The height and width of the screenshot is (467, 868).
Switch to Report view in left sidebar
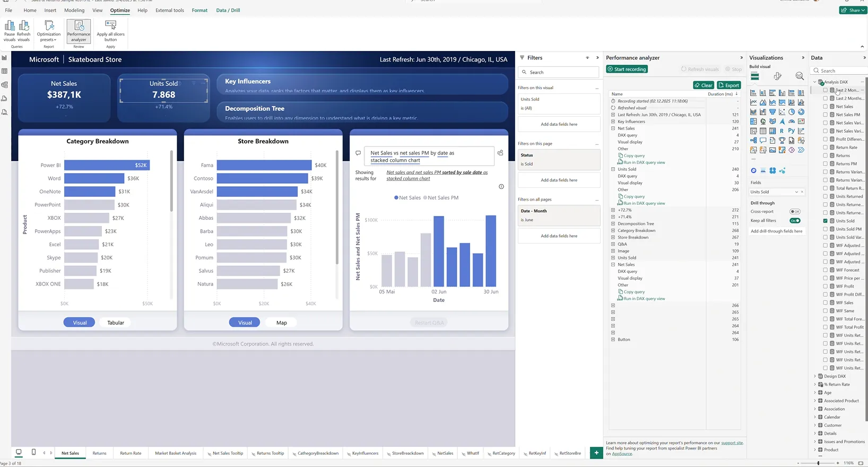5,58
